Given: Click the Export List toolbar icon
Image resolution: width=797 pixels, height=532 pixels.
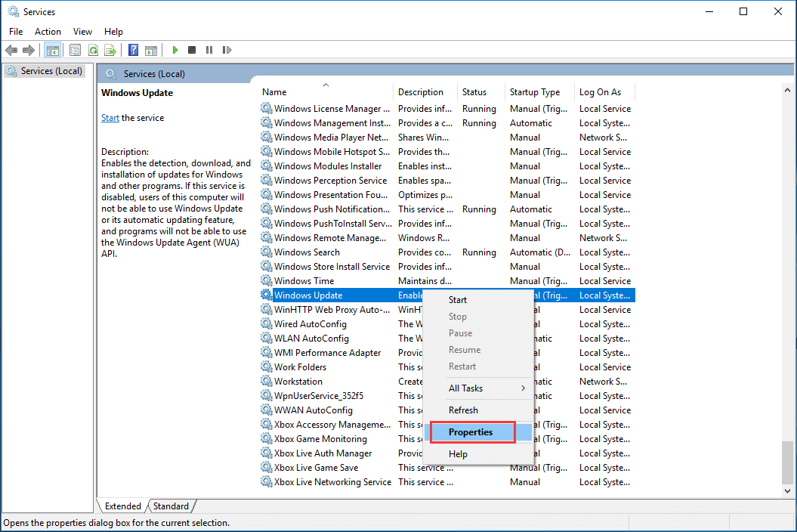Looking at the screenshot, I should tap(110, 50).
